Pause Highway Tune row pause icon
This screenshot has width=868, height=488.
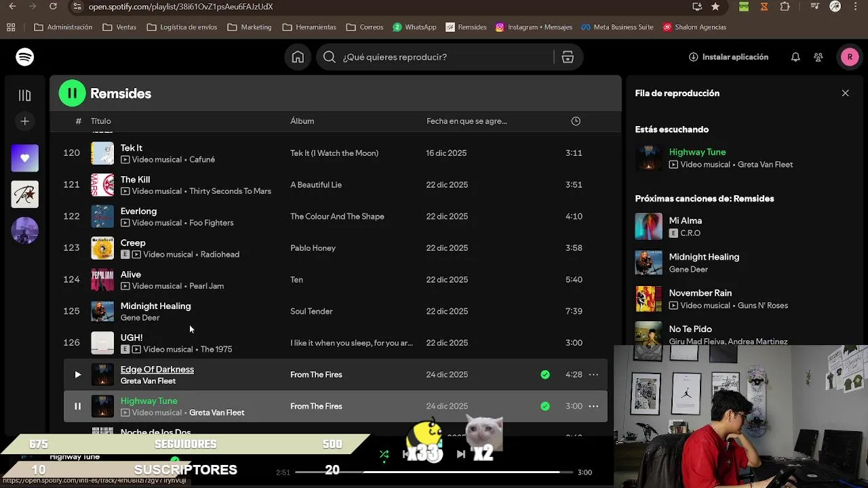[x=77, y=406]
